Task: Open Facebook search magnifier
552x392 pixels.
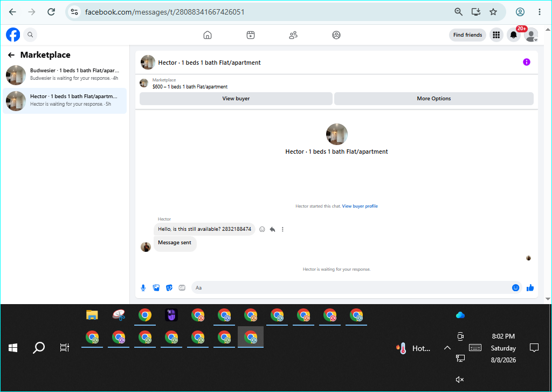Action: 30,35
